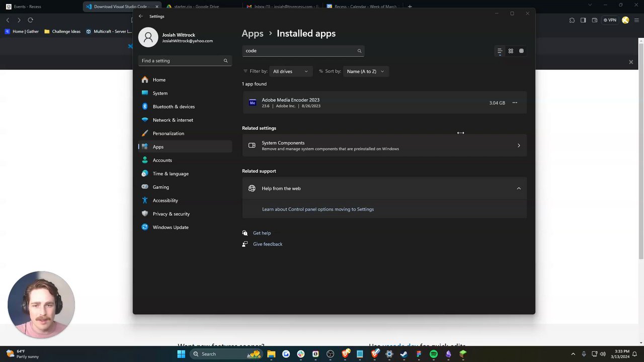The width and height of the screenshot is (644, 362).
Task: Switch to starter.zip Google Drive browser tab
Action: point(200,7)
